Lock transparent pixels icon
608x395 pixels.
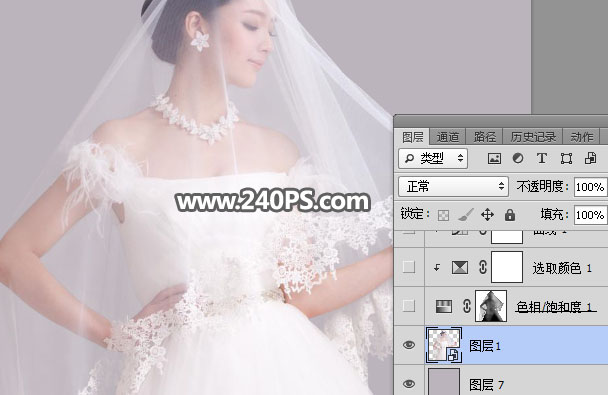443,215
